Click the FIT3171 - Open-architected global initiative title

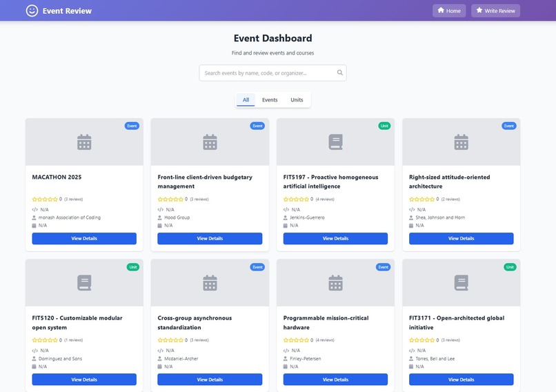457,323
